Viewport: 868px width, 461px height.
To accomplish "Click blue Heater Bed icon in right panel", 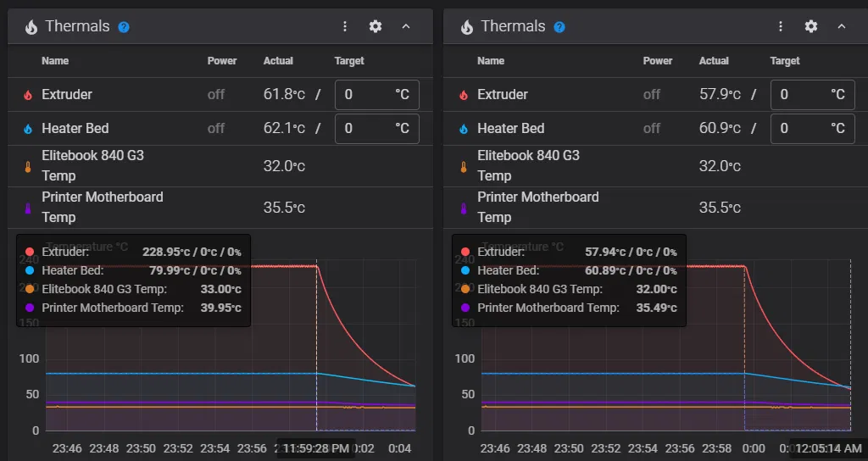I will [x=464, y=129].
